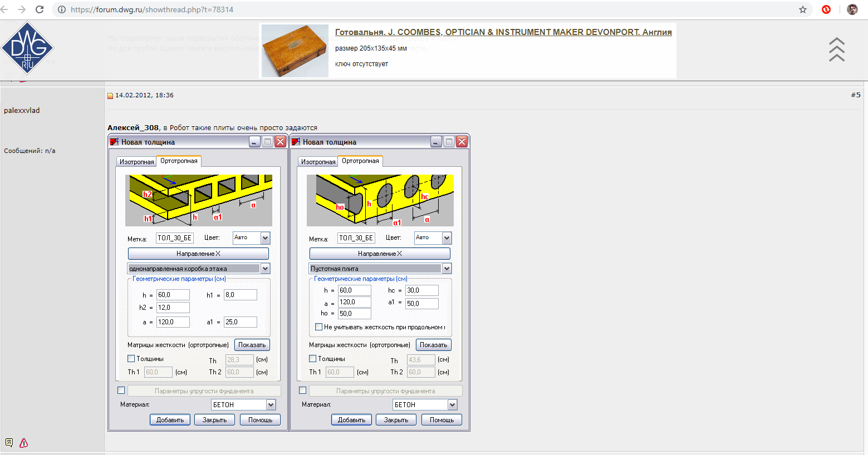Open the Готовальня J. COOMBES ad link
This screenshot has height=455, width=868.
(503, 32)
